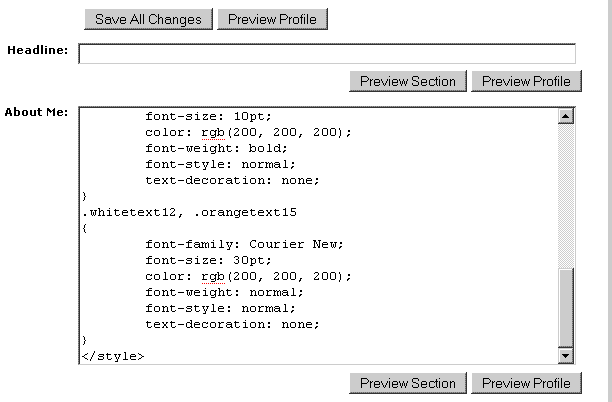Click the About Me scrollbar up arrow
612x402 pixels.
(x=566, y=116)
